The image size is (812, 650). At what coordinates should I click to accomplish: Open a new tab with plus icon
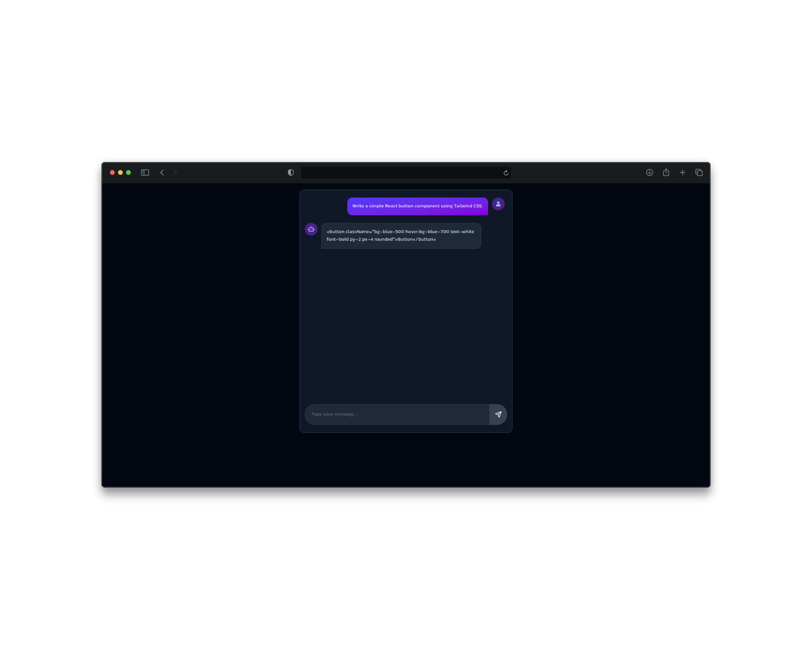(683, 173)
